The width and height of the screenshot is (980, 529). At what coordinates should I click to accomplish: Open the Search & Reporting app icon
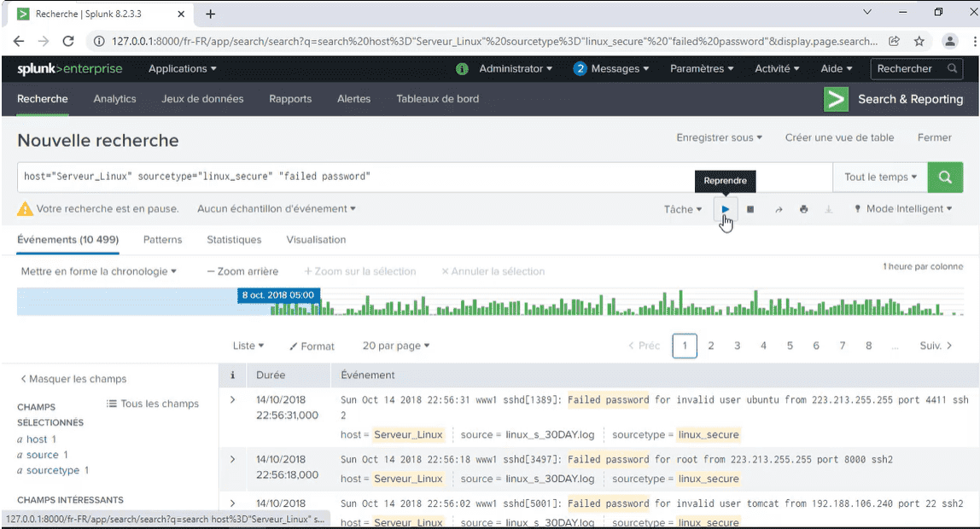836,99
